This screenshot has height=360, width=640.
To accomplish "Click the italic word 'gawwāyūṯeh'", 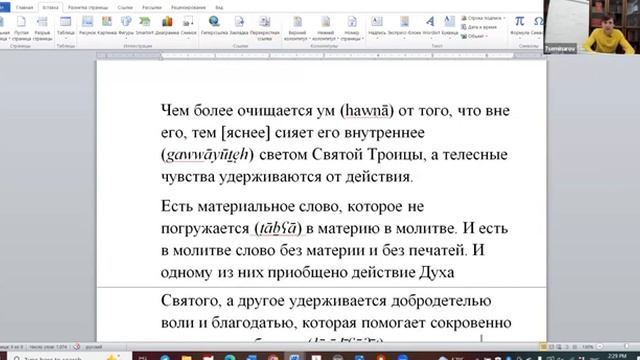I will (207, 155).
